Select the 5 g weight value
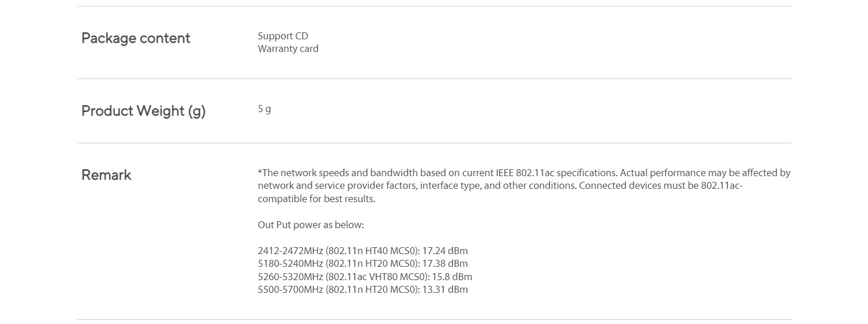This screenshot has width=868, height=324. pos(264,109)
